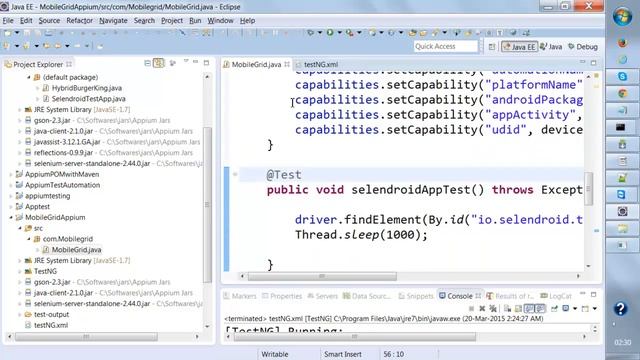
Task: Toggle show console on standard output
Action: coord(529,309)
